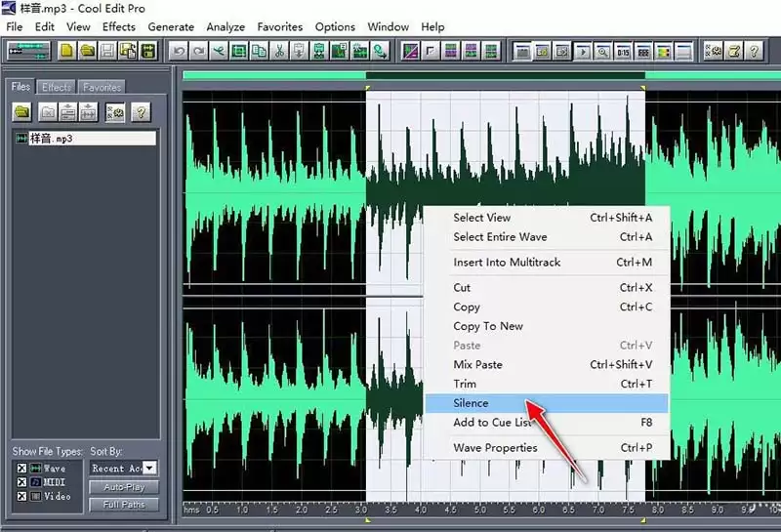Click the Auto-Play button
Screen dimensions: 781x532
pyautogui.click(x=124, y=487)
